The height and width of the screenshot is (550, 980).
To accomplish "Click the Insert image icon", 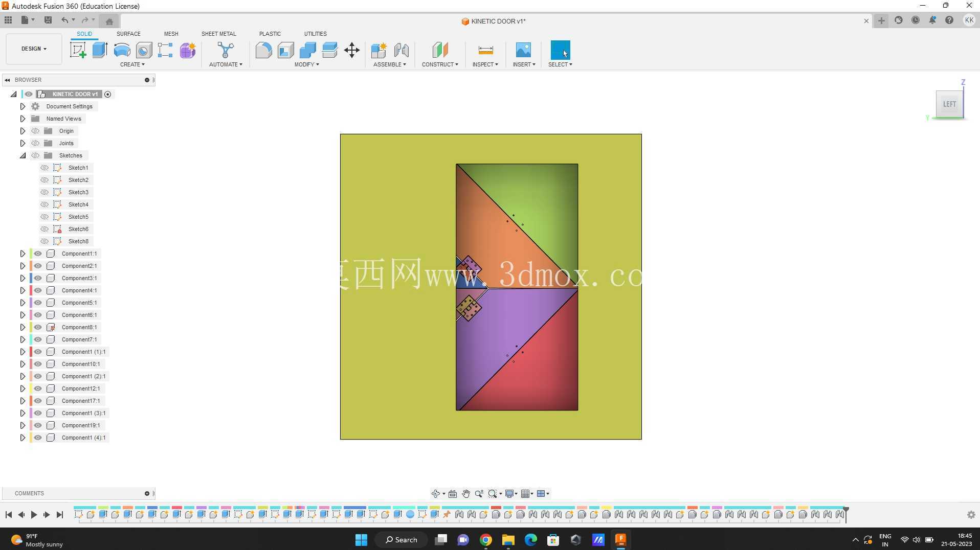I will pyautogui.click(x=523, y=50).
